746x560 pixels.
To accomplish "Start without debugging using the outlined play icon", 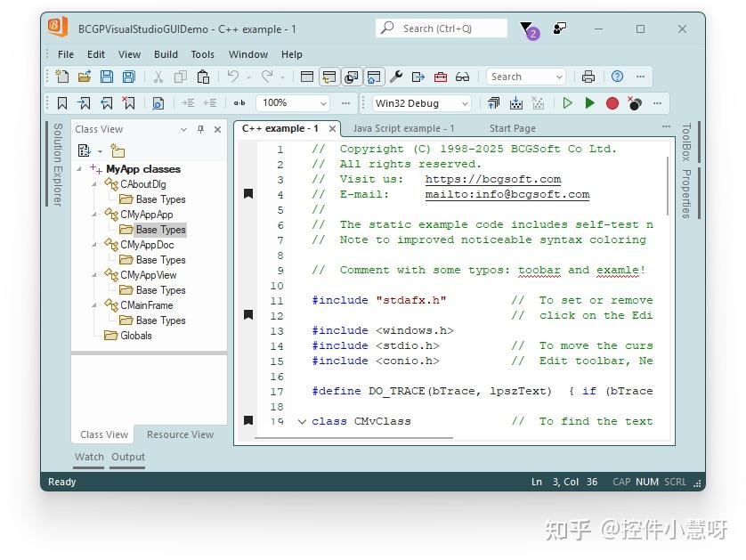I will click(x=567, y=103).
